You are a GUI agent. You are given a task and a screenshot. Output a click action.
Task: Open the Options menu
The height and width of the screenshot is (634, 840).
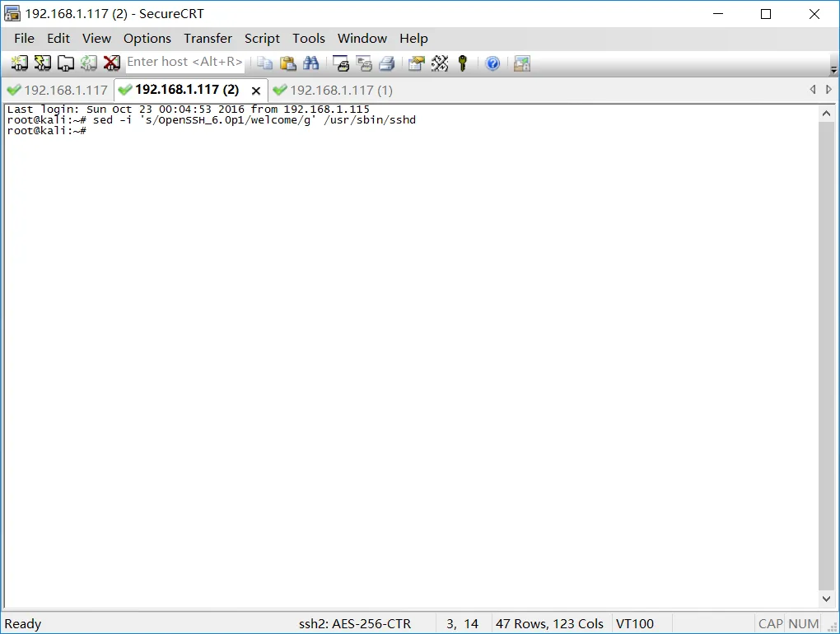[147, 39]
